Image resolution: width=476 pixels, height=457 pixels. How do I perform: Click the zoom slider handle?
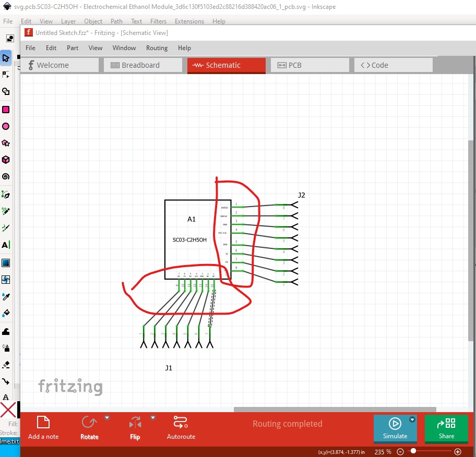tap(413, 451)
